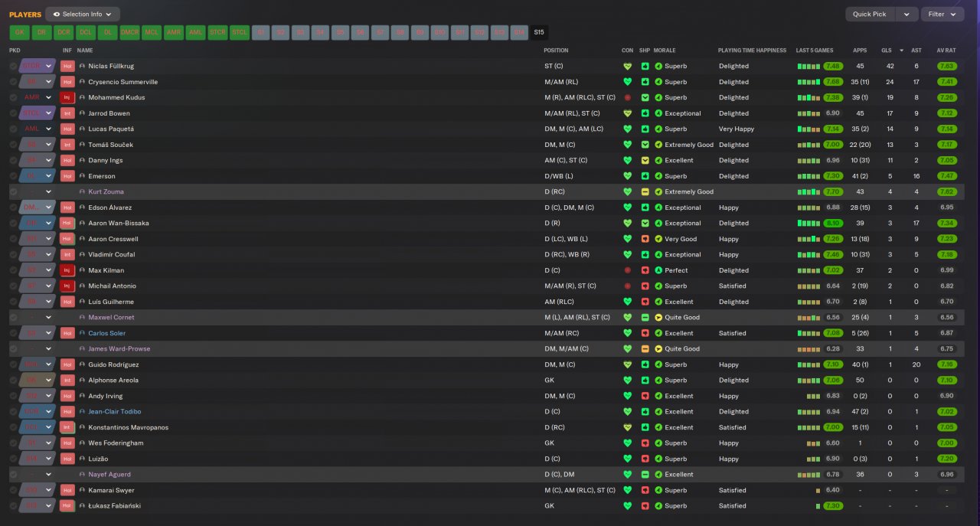
Task: Click Jarrod Bowen's Int status badge
Action: coord(67,113)
